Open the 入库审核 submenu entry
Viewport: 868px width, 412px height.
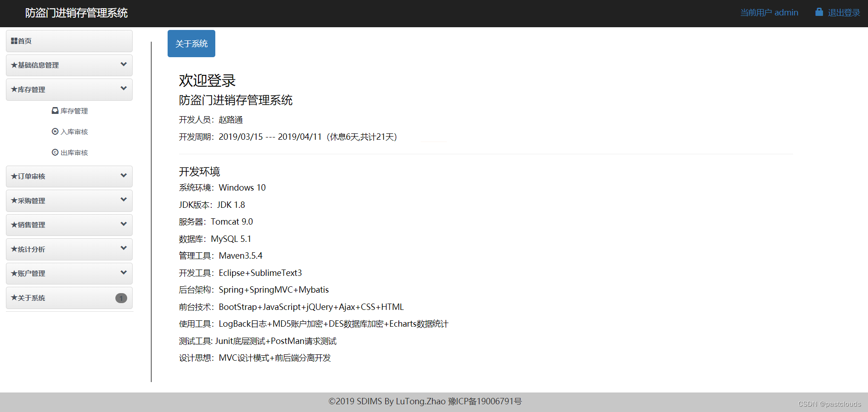(x=74, y=131)
